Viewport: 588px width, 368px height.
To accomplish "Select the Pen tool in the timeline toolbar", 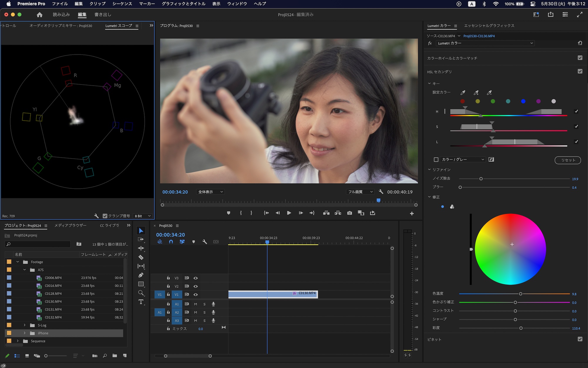I will [141, 275].
